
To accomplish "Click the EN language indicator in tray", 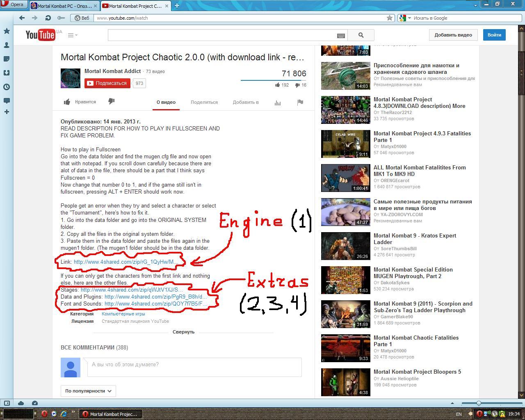I will (x=459, y=414).
